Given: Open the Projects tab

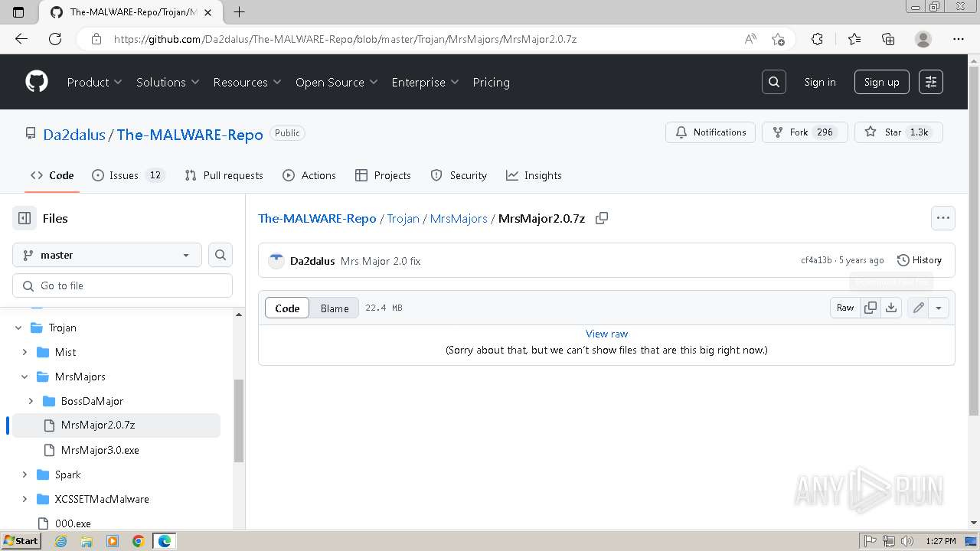Looking at the screenshot, I should click(383, 175).
